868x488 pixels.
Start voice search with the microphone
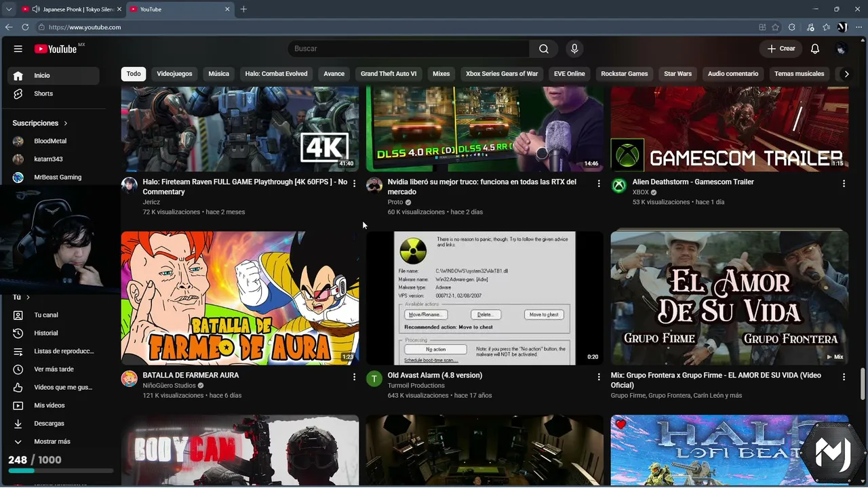point(574,49)
